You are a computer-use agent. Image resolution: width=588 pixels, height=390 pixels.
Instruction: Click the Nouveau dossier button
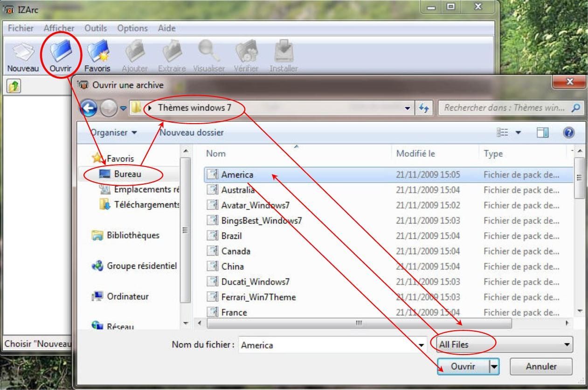click(x=191, y=132)
